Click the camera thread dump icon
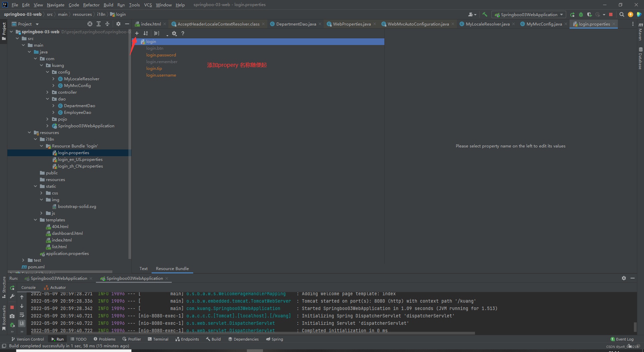 pyautogui.click(x=12, y=316)
